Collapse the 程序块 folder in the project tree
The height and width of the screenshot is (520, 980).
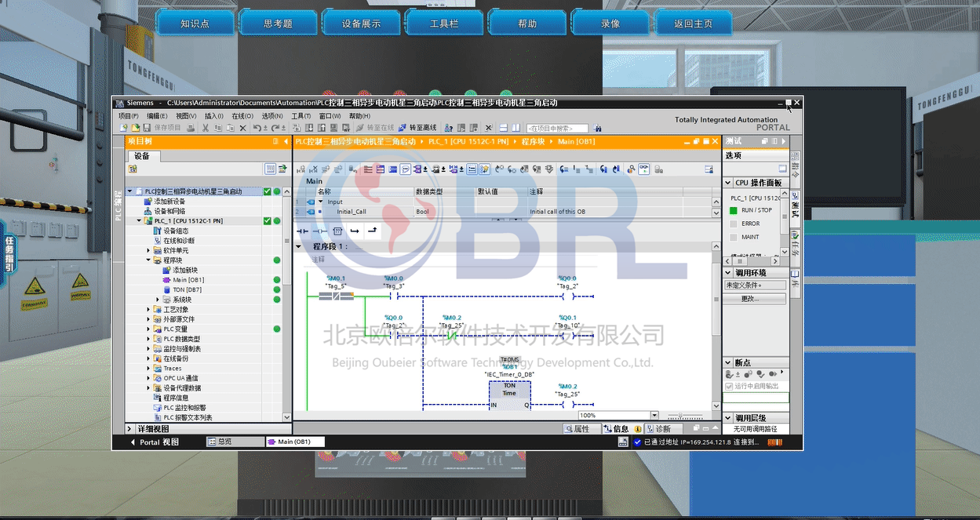coord(148,260)
